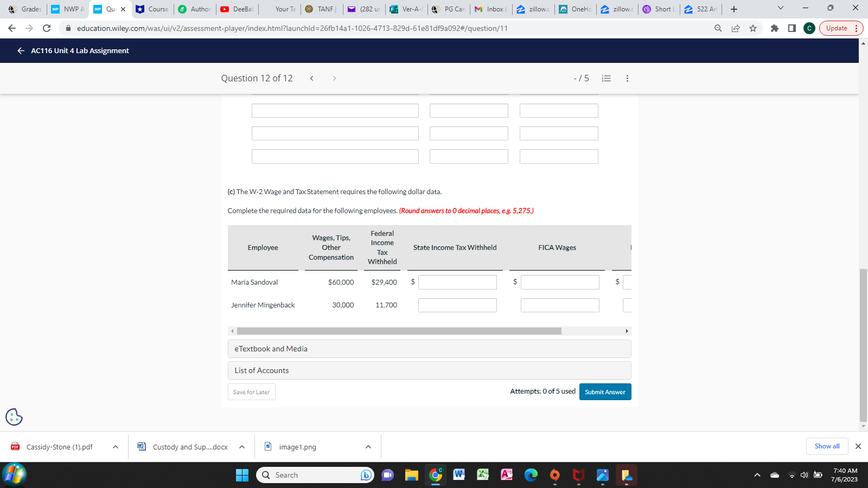Open the numbered question list icon
The image size is (868, 488).
pos(606,78)
